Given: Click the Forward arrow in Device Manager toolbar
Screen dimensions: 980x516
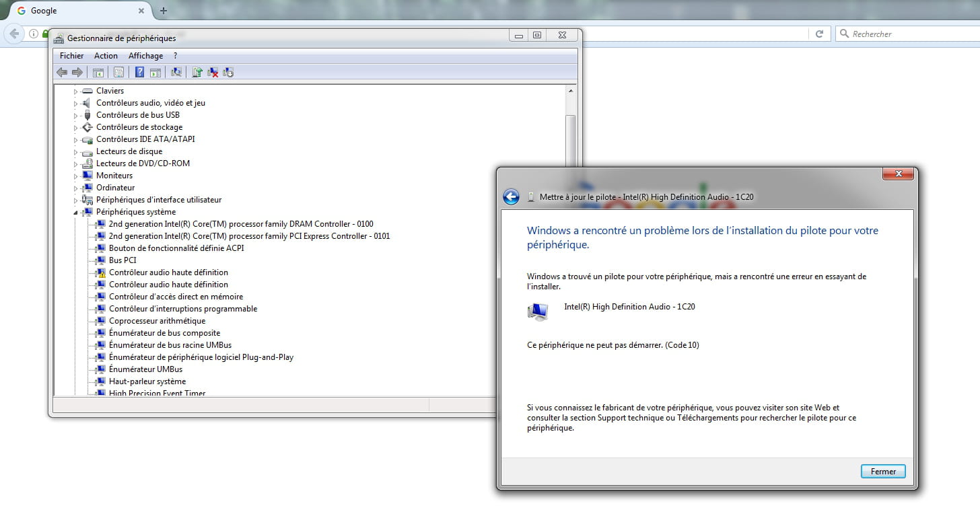Looking at the screenshot, I should point(77,72).
